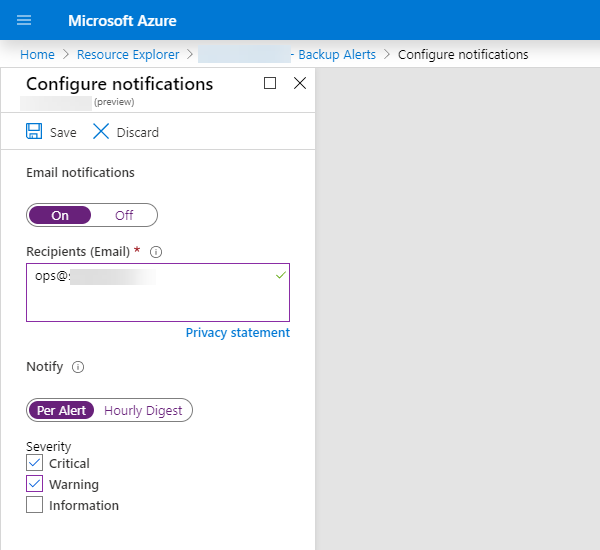Uncheck the Warning severity checkbox

coord(34,483)
